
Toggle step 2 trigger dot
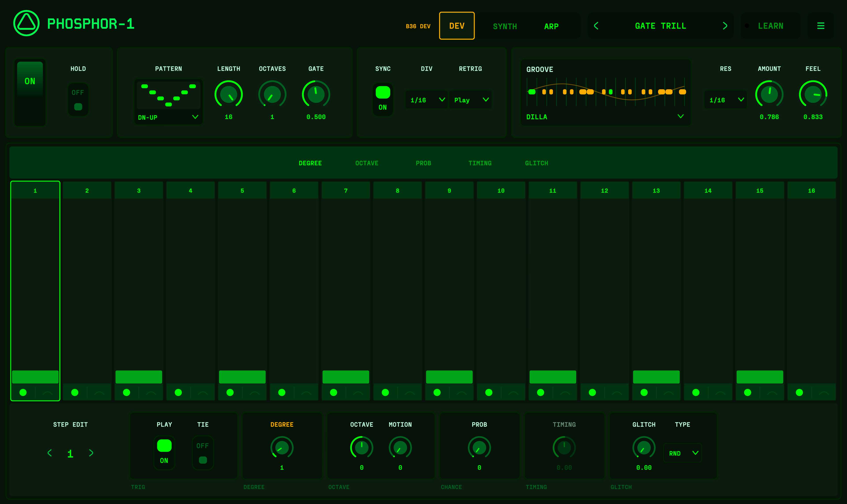click(75, 392)
